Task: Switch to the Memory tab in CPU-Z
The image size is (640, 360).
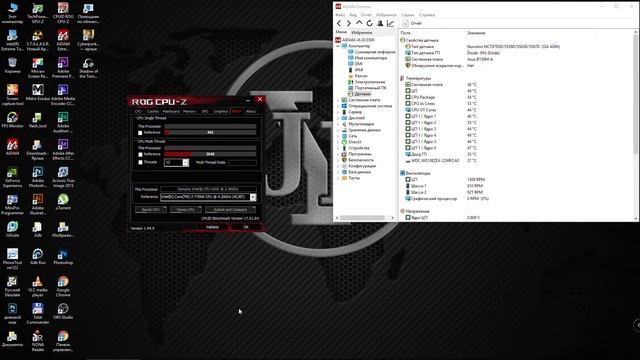Action: pyautogui.click(x=189, y=111)
